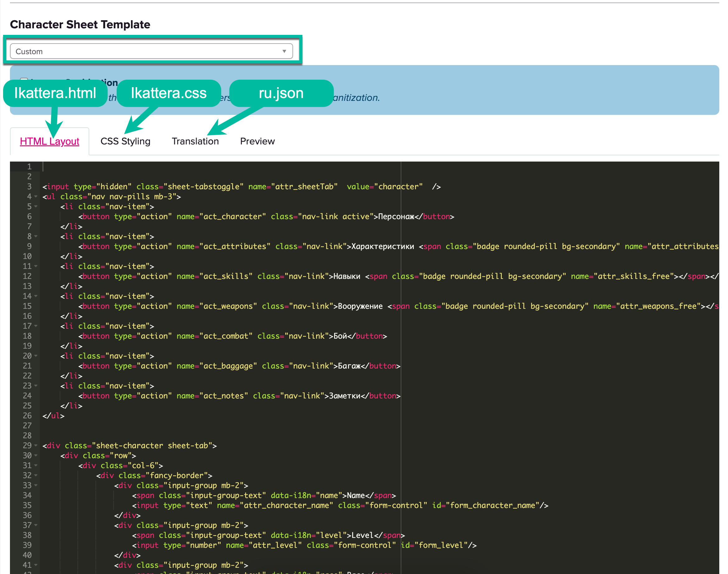Click line number 1 in the gutter

point(29,167)
